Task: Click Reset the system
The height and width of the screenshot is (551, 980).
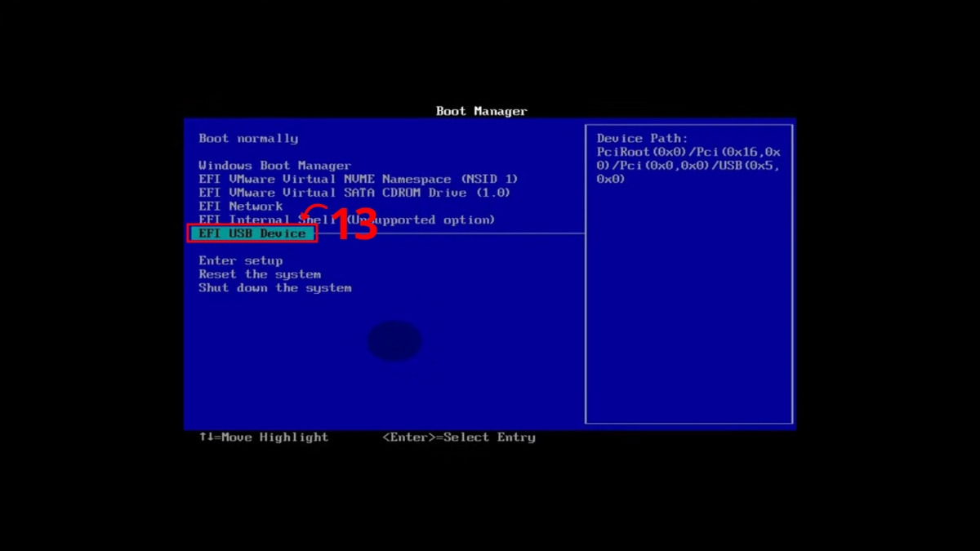Action: [x=259, y=273]
